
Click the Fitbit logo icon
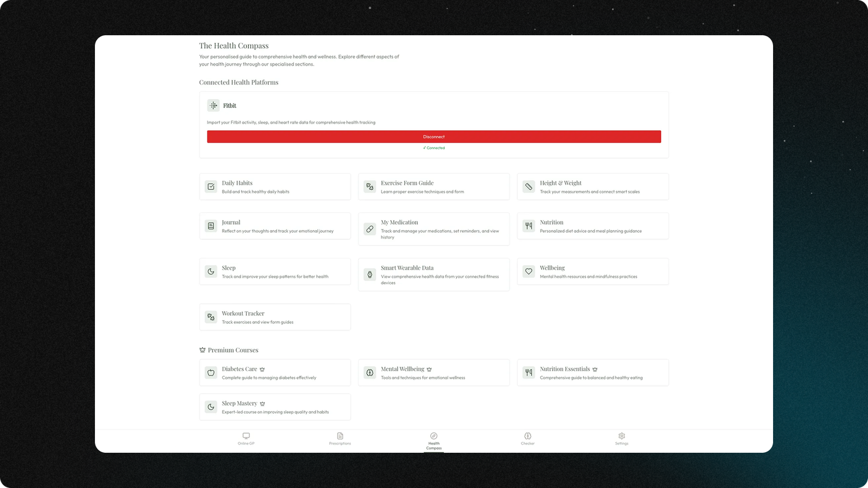point(213,106)
